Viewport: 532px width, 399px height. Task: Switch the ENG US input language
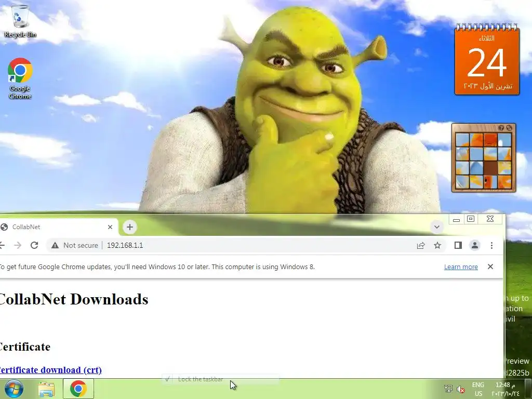pyautogui.click(x=478, y=389)
